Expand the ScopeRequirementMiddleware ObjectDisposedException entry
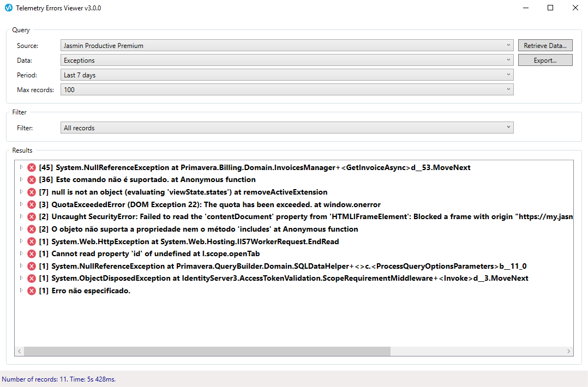 pyautogui.click(x=21, y=278)
